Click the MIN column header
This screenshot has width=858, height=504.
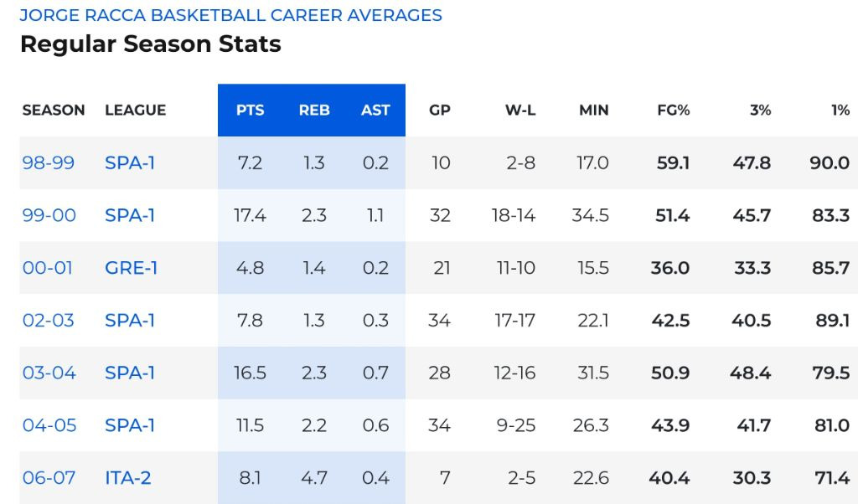(x=593, y=110)
